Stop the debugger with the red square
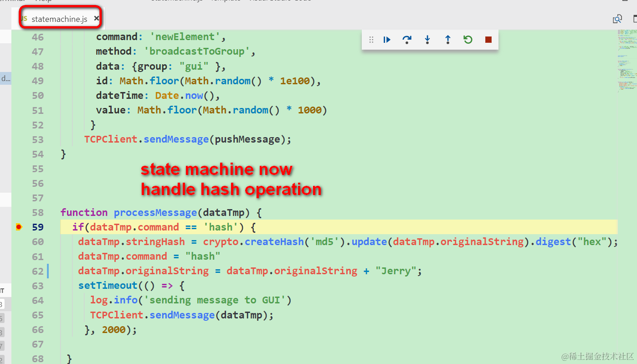Screen dimensions: 637x364 point(488,40)
